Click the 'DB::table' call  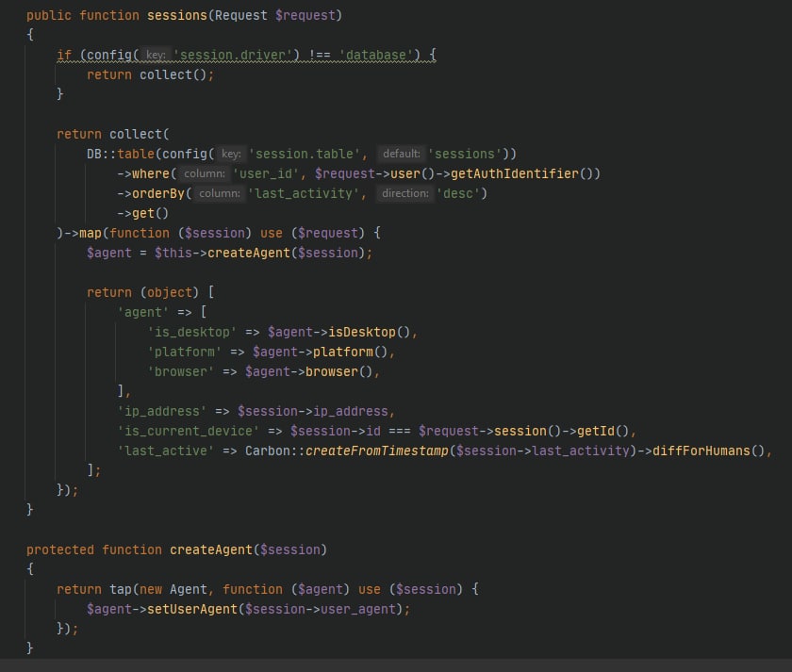[121, 154]
